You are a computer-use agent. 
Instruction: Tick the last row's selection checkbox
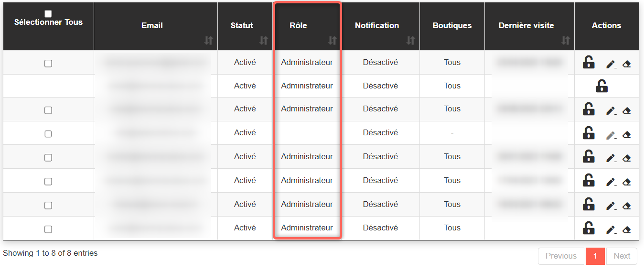pos(48,229)
